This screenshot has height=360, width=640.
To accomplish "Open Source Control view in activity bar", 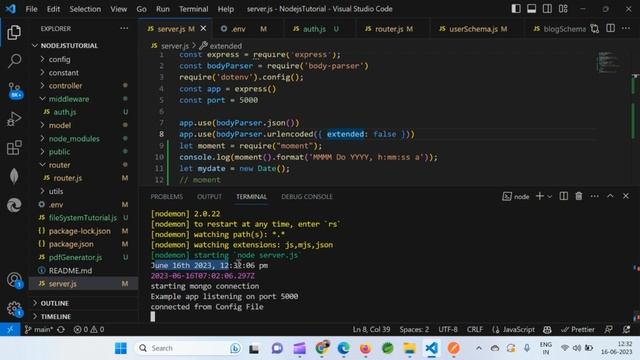I will (15, 90).
